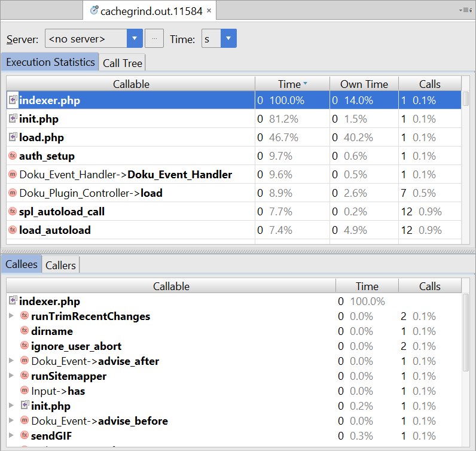476x451 pixels.
Task: Switch to the Callees tab
Action: click(22, 264)
